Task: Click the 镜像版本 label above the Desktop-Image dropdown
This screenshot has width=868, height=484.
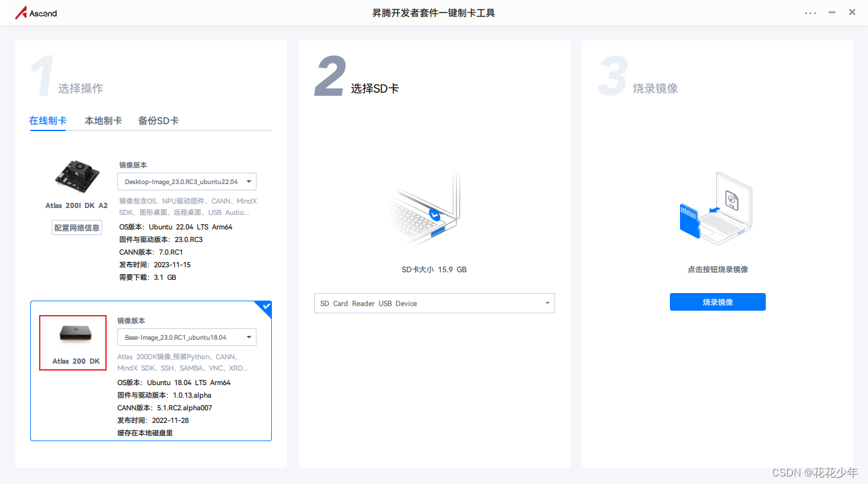Action: tap(133, 165)
